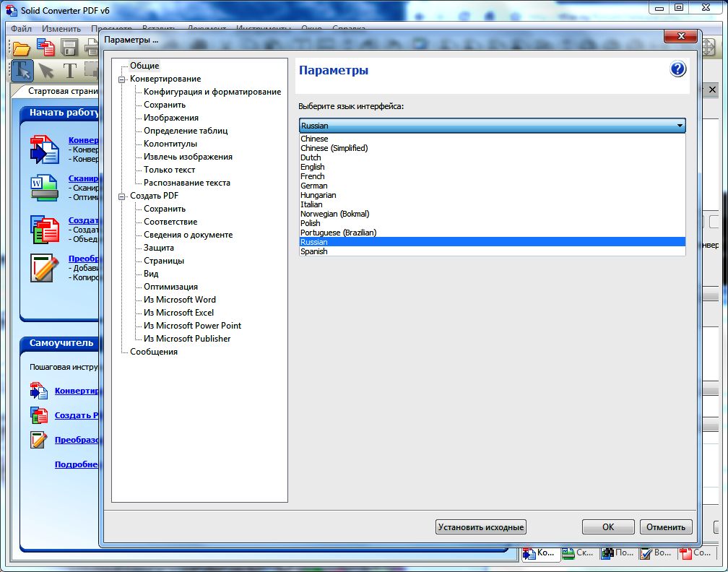
Task: Click the pencil notepad icon in start panel
Action: 44,267
